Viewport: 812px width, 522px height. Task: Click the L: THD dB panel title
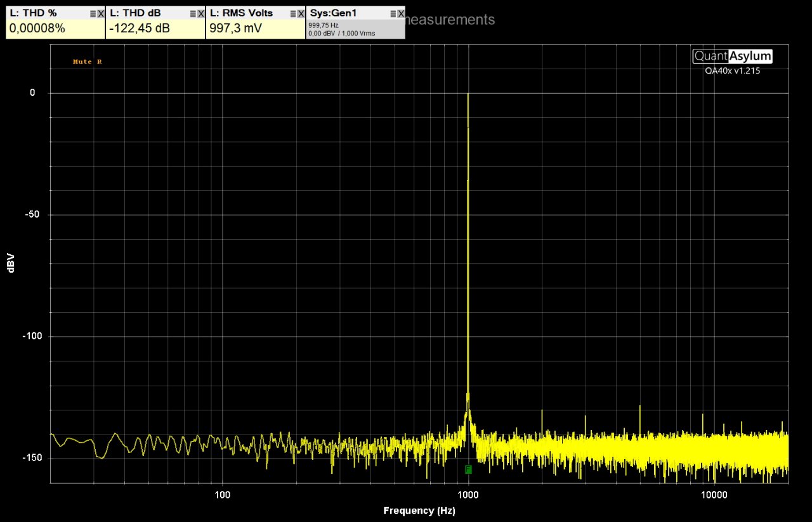135,13
